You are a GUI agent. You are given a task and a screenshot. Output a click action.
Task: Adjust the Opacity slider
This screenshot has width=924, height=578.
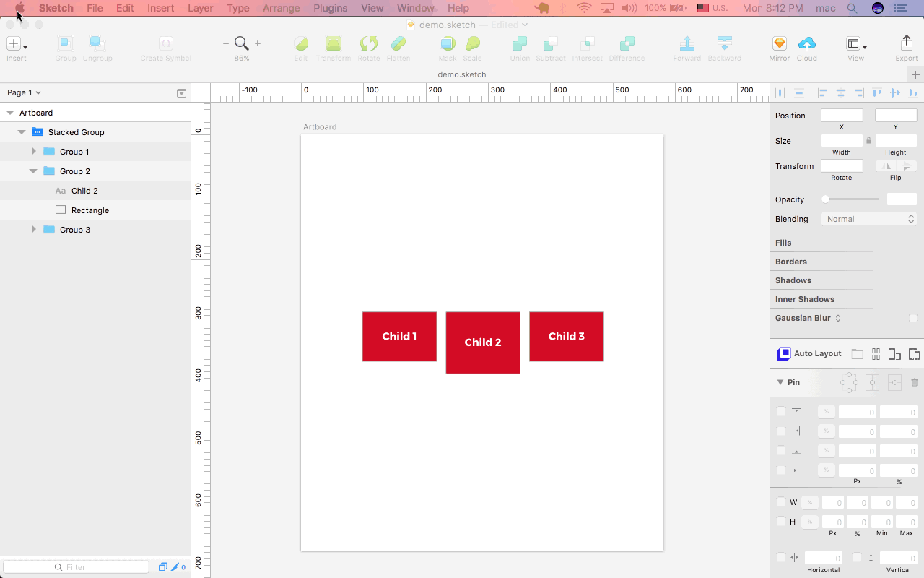pyautogui.click(x=852, y=199)
